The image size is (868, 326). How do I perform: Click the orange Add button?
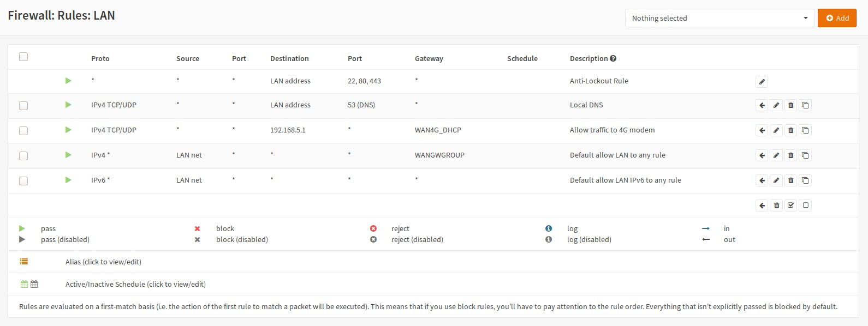click(x=837, y=18)
